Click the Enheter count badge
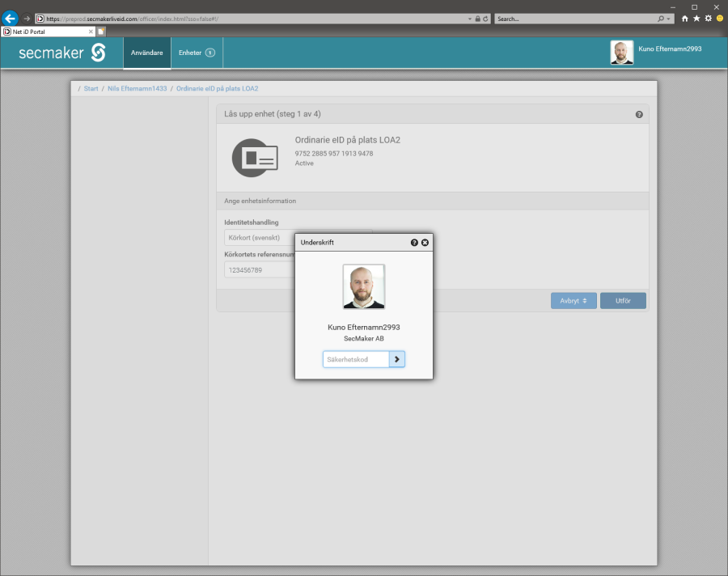This screenshot has width=728, height=576. [210, 53]
